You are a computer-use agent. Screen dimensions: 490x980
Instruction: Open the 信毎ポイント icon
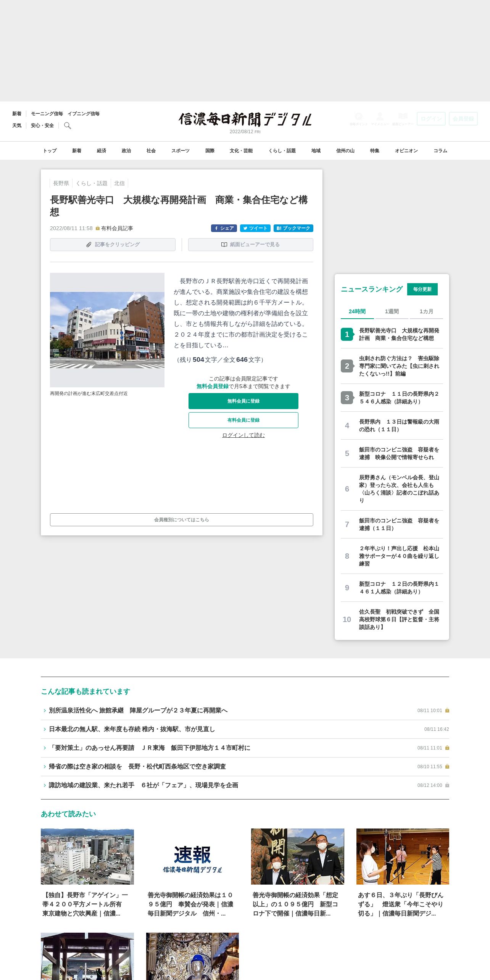coord(359,119)
